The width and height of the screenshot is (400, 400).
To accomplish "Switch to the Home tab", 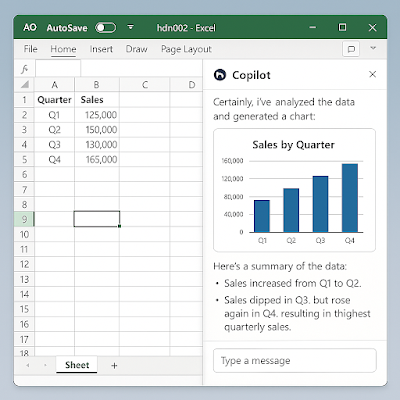I will click(63, 49).
